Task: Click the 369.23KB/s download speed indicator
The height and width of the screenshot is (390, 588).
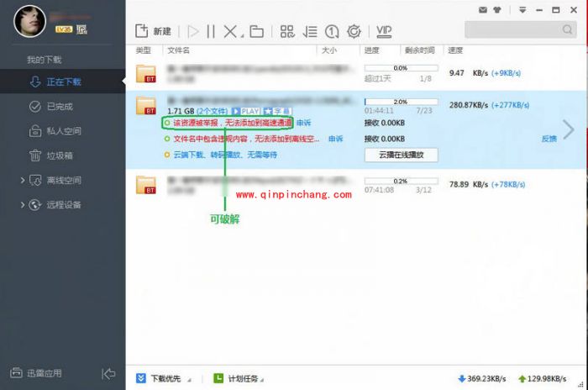Action: (482, 378)
